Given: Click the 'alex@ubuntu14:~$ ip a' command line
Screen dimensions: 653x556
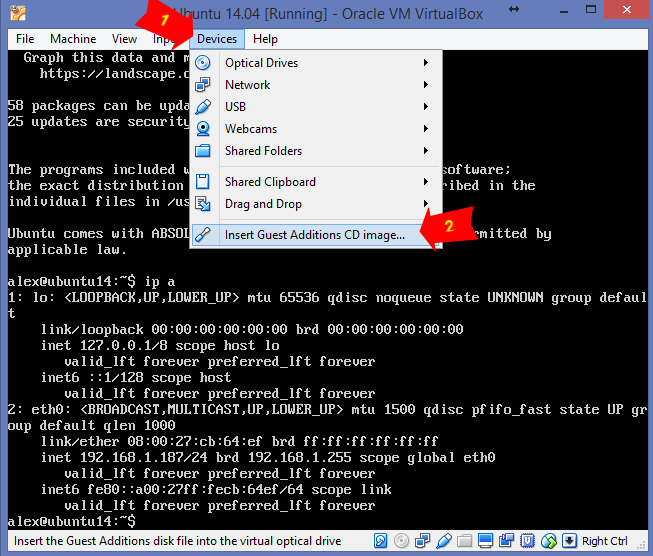Looking at the screenshot, I should coord(91,282).
